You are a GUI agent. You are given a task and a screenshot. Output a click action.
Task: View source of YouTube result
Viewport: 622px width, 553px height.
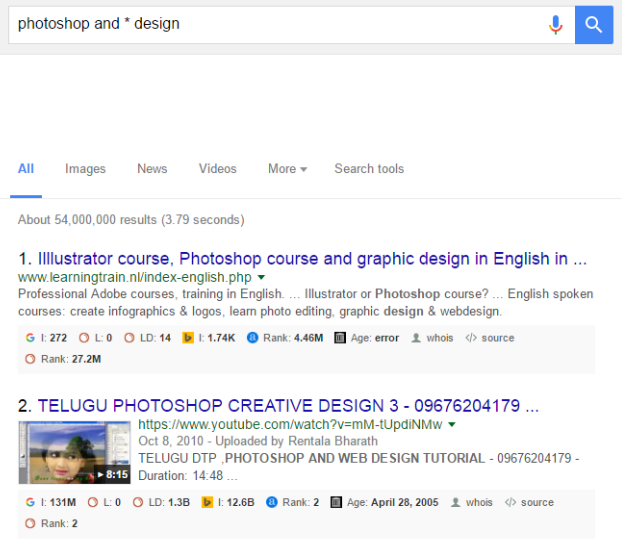[x=529, y=502]
